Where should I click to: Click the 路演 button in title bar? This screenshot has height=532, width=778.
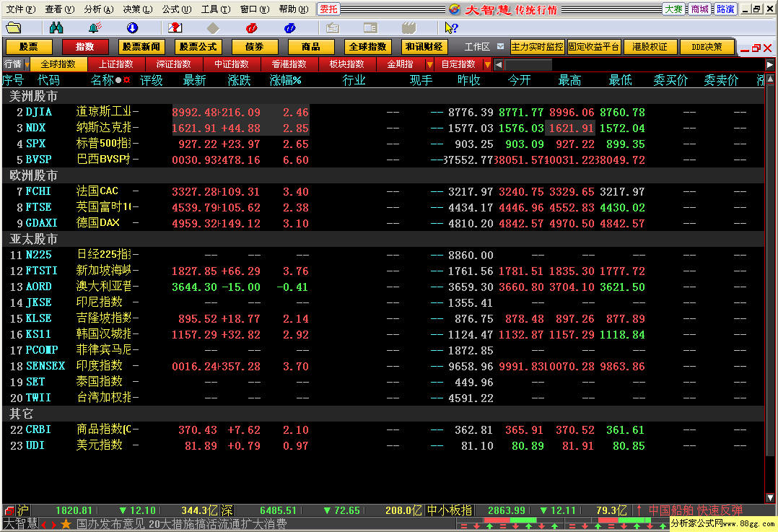[x=725, y=9]
